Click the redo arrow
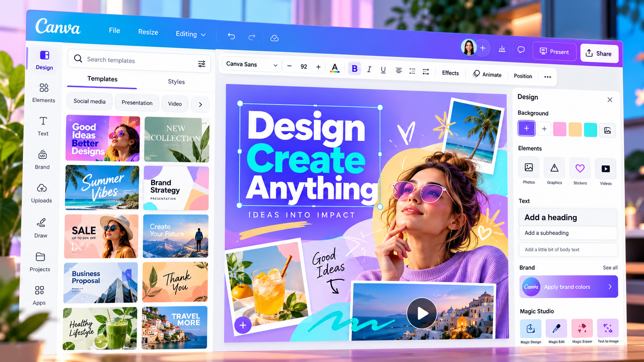The width and height of the screenshot is (644, 362). coord(252,37)
